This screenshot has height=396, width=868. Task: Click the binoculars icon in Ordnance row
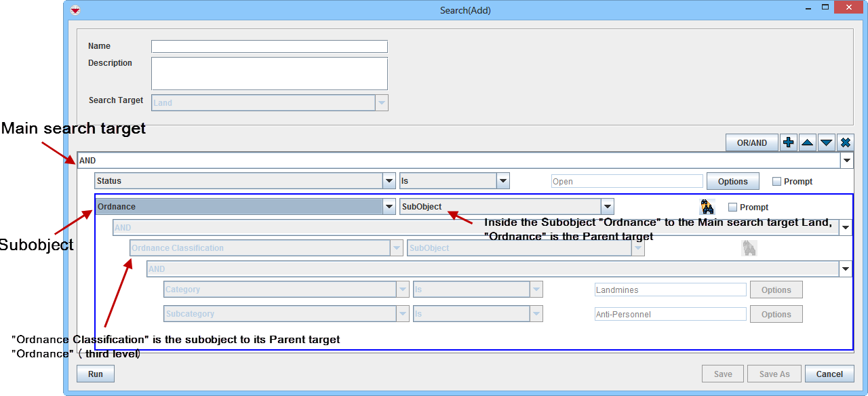coord(707,207)
